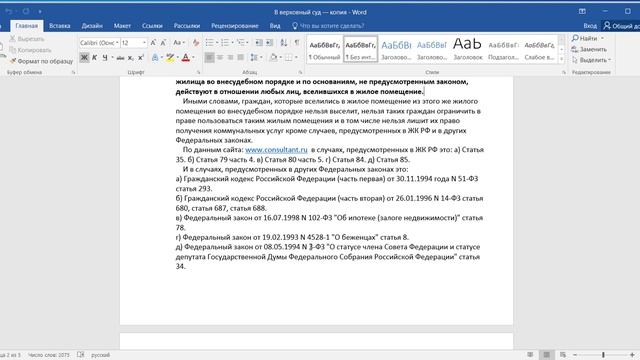Follow the www.consultant.ru hyperlink

tap(276, 150)
